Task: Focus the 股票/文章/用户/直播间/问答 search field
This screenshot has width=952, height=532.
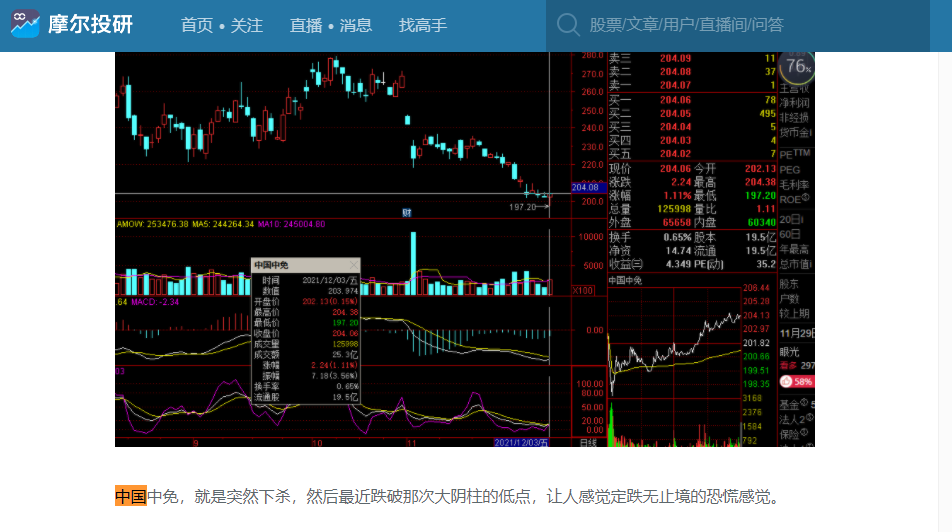Action: 738,26
